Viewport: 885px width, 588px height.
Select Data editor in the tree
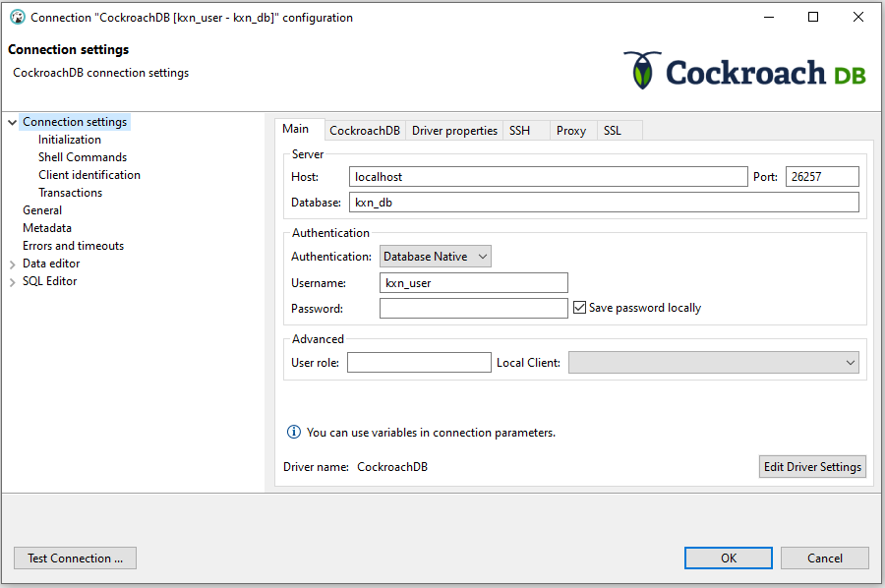51,264
